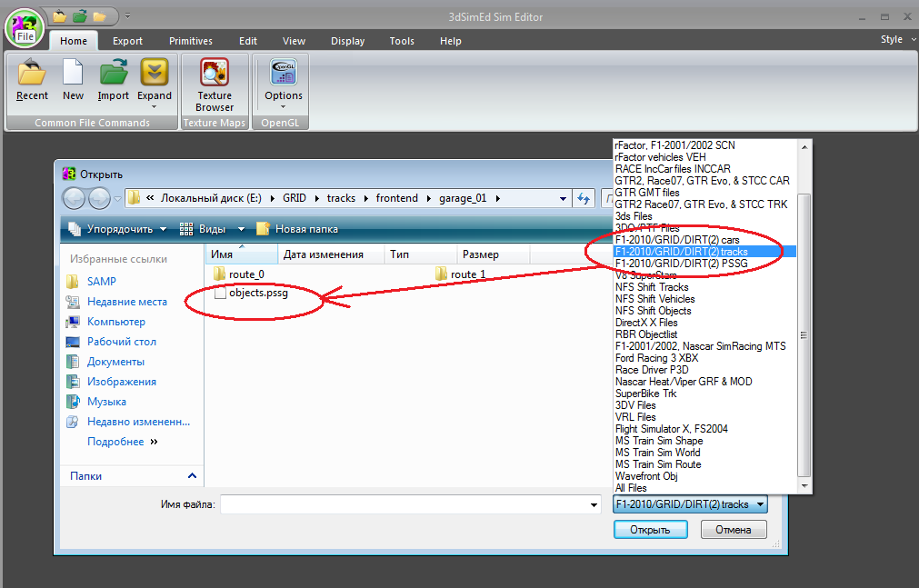Sort by Имя column header
Image resolution: width=919 pixels, height=588 pixels.
coord(242,254)
